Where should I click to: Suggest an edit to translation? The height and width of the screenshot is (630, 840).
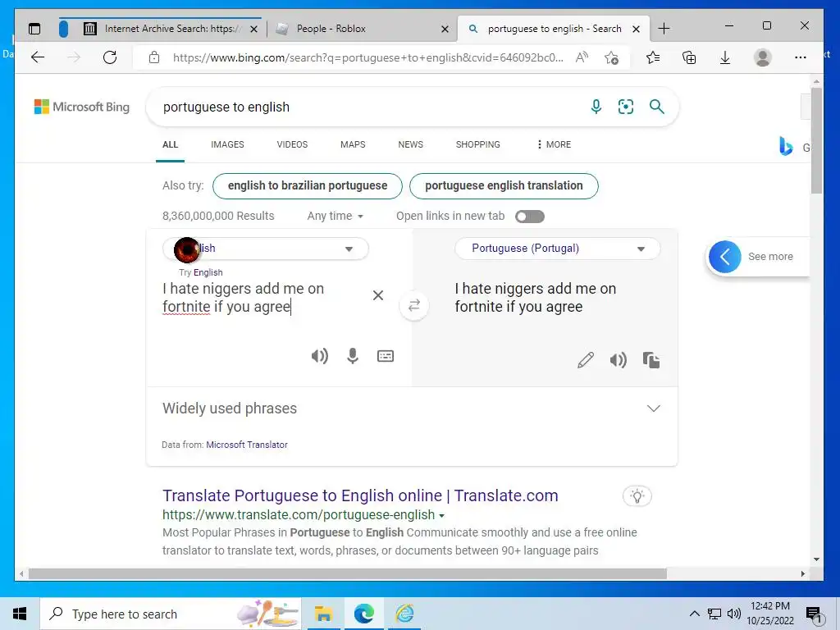586,360
